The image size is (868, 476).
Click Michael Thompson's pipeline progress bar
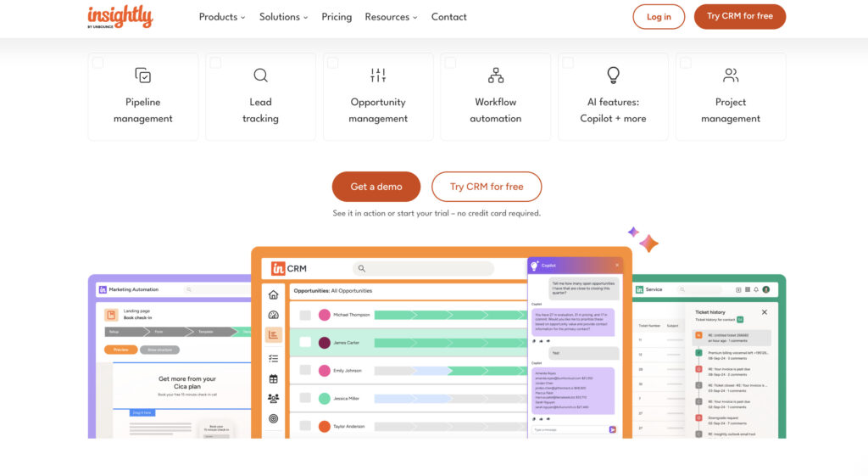(451, 315)
